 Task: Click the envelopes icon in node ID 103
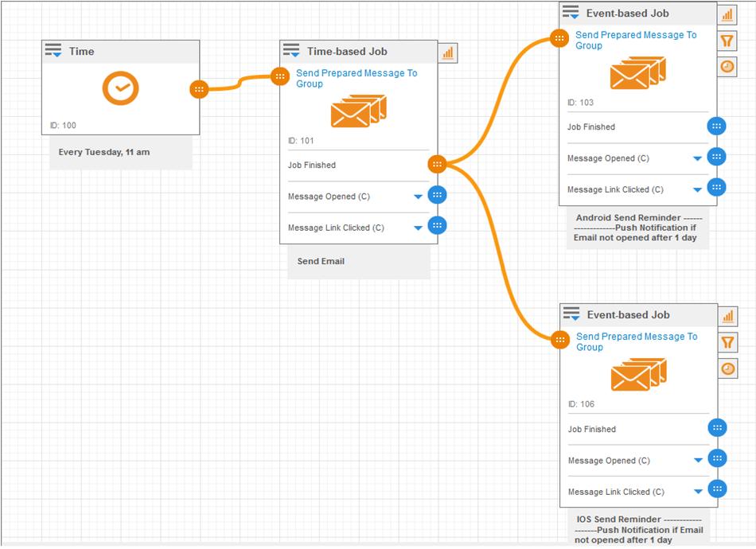pyautogui.click(x=638, y=72)
